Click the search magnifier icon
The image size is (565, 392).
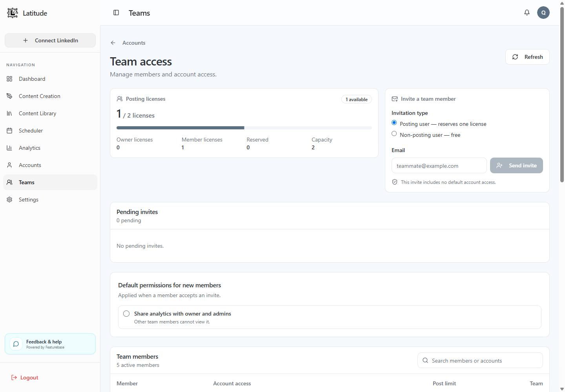click(425, 360)
